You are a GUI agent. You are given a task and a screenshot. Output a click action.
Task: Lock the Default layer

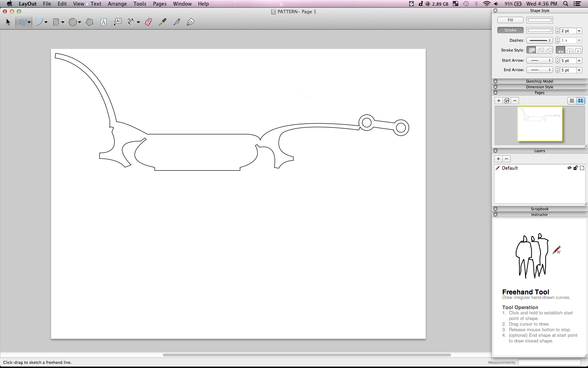click(x=575, y=168)
